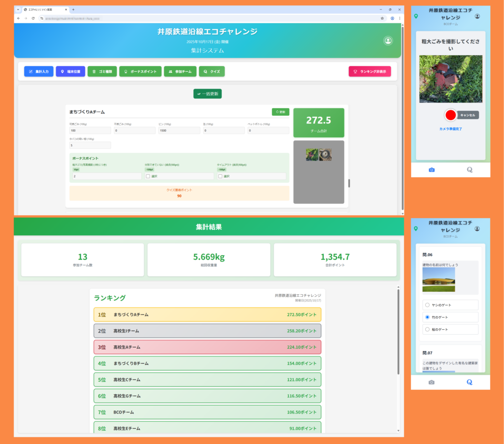Screen dimensions: 504x444
Task: Click the 一括更新 bulk update button
Action: [207, 94]
